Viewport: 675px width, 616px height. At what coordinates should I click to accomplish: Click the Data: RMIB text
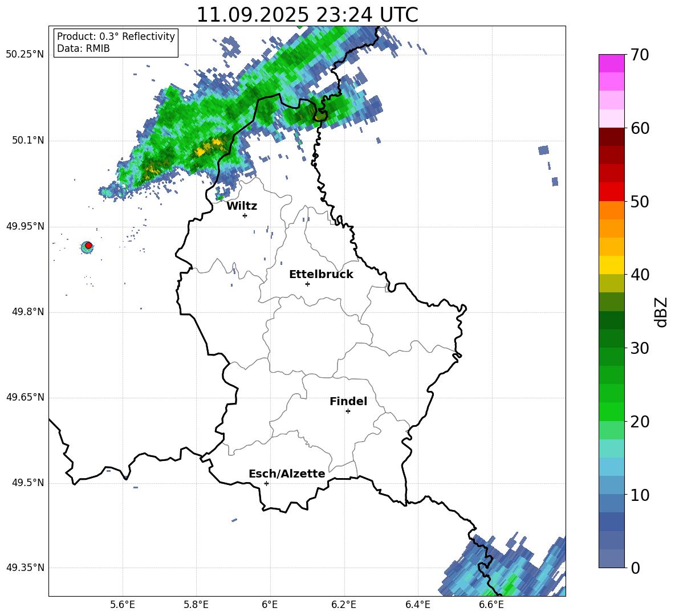click(x=83, y=48)
